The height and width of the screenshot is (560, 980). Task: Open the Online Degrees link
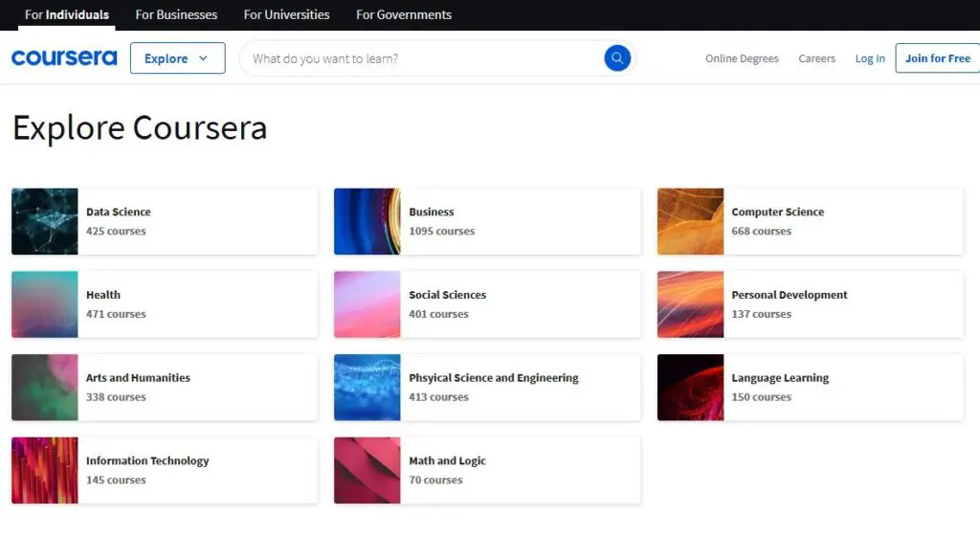(742, 58)
